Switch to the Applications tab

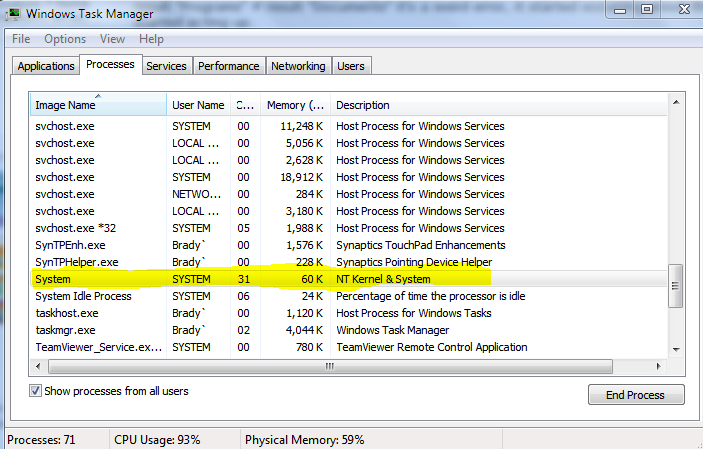46,66
